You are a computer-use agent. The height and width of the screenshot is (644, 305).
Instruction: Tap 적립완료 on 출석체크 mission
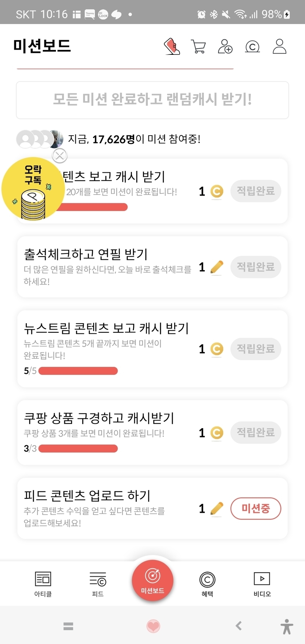(256, 267)
